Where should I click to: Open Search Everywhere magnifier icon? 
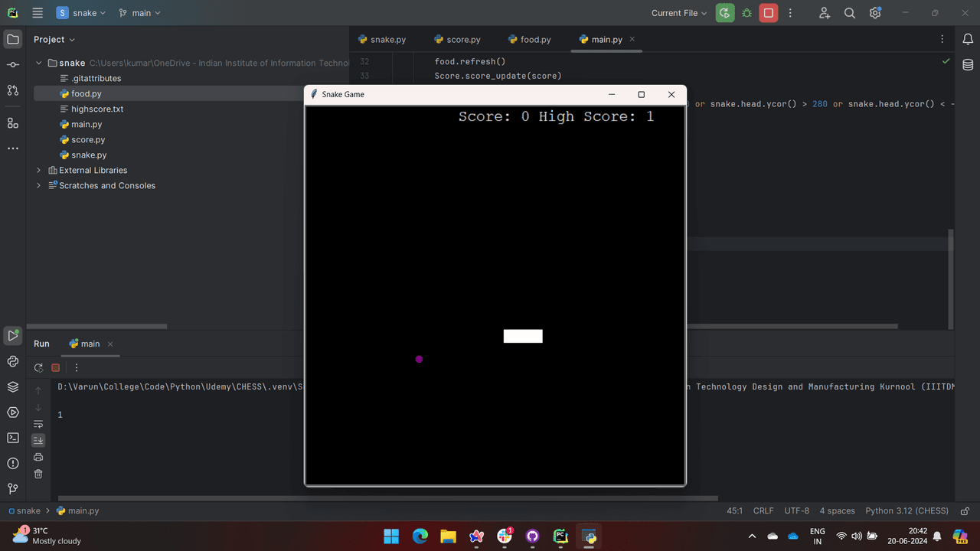coord(850,13)
